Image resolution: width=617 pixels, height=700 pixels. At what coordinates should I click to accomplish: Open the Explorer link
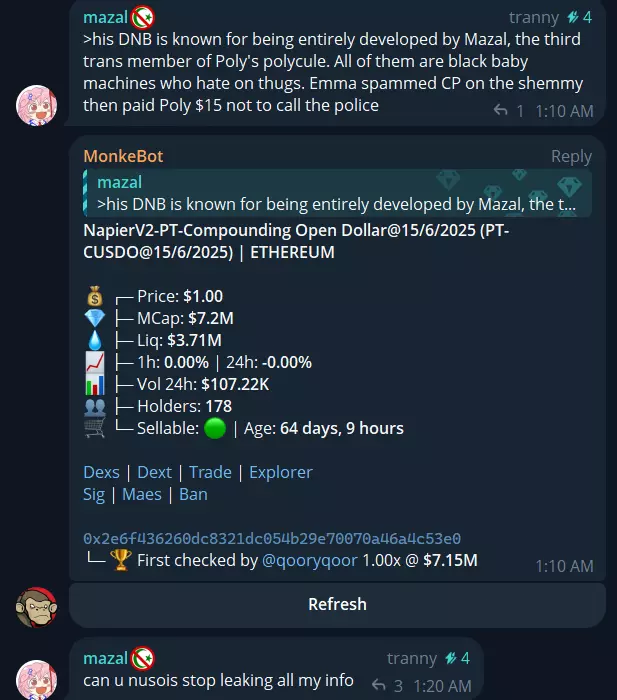click(x=281, y=472)
